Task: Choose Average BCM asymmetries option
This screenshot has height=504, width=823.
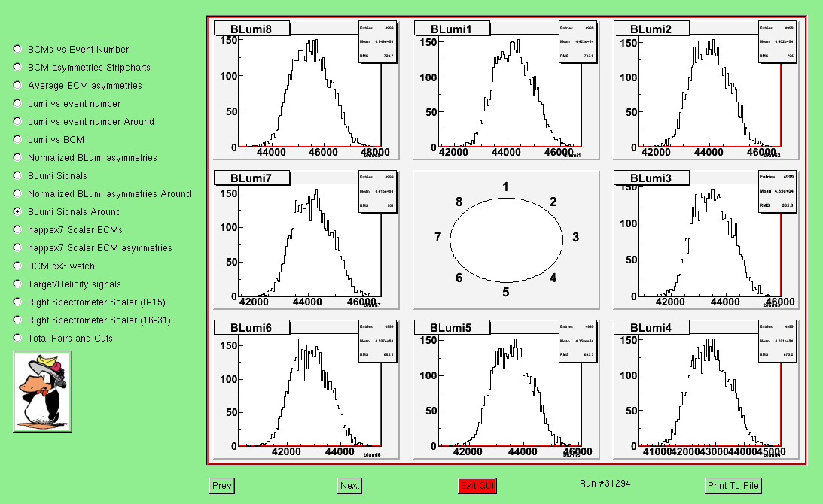Action: point(17,85)
